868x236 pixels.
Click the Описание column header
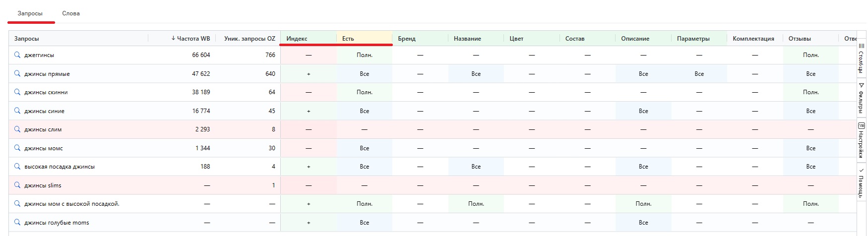[635, 39]
